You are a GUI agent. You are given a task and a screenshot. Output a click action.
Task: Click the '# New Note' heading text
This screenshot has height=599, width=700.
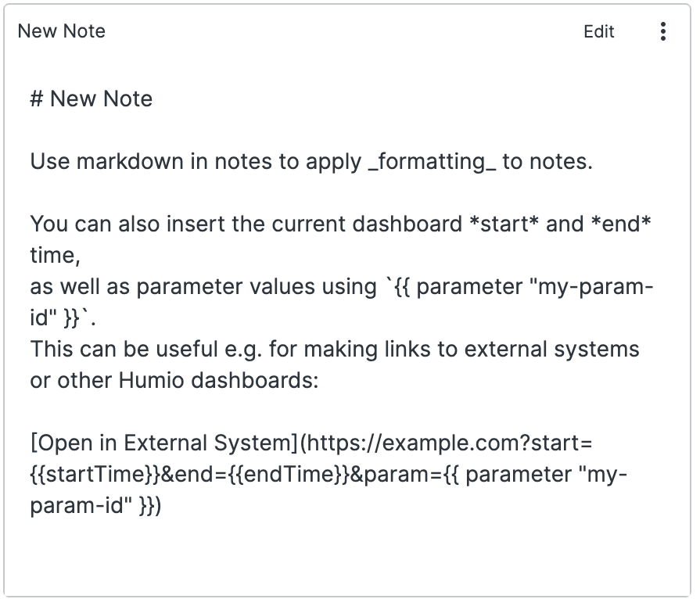(92, 99)
